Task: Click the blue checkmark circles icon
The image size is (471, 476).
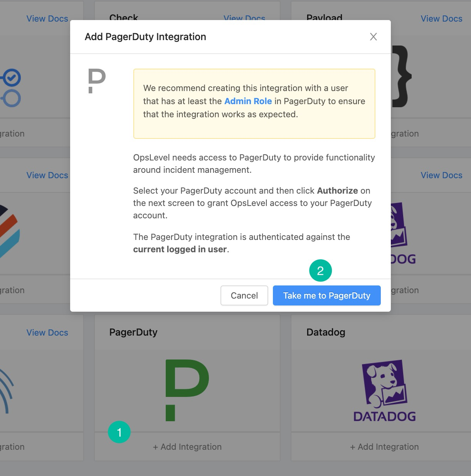Action: point(11,88)
